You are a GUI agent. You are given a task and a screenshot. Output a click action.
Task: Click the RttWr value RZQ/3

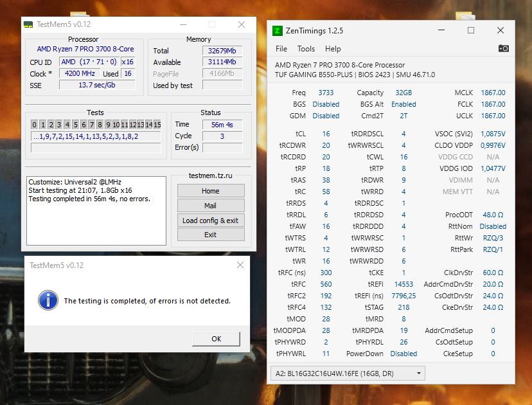point(493,238)
